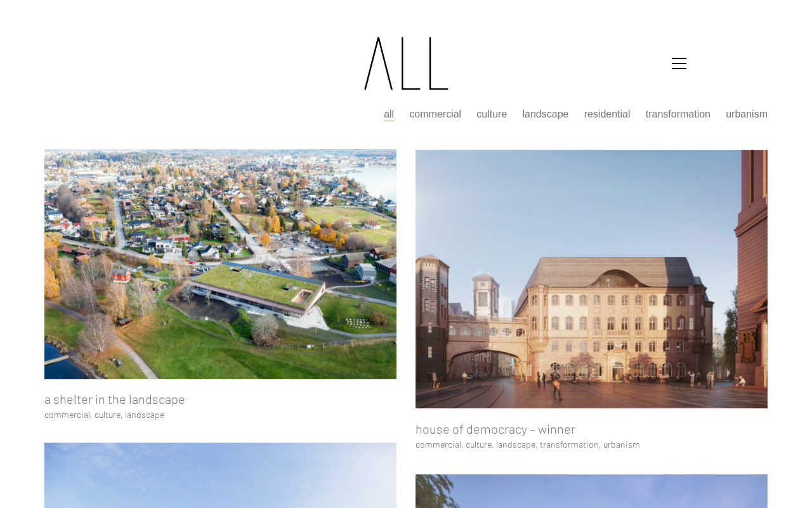Click transformation tag under house of democracy
This screenshot has height=508, width=812.
pos(569,444)
